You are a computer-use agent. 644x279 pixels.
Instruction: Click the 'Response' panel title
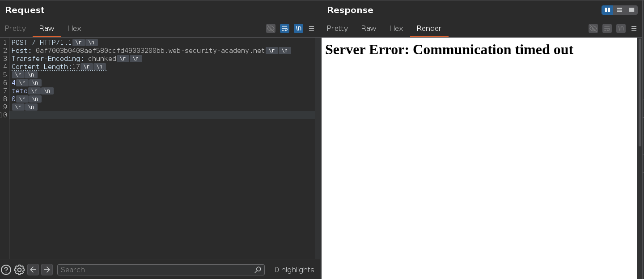coord(350,10)
